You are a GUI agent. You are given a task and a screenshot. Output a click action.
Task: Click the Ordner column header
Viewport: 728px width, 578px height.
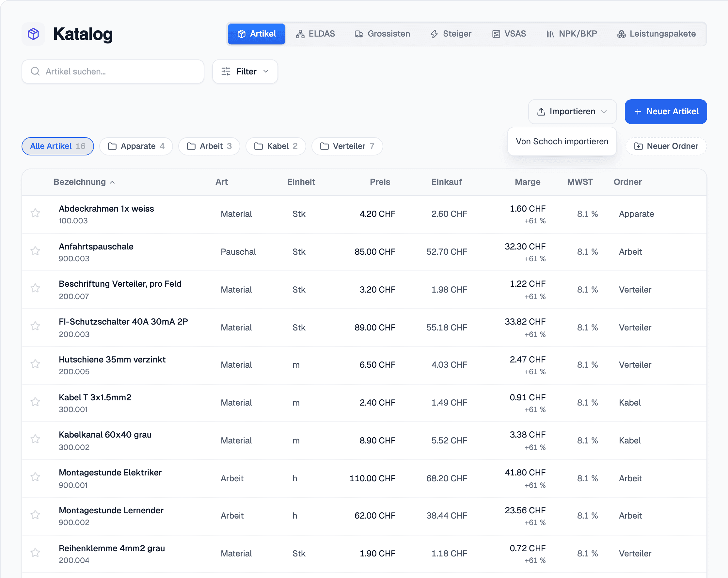coord(627,182)
